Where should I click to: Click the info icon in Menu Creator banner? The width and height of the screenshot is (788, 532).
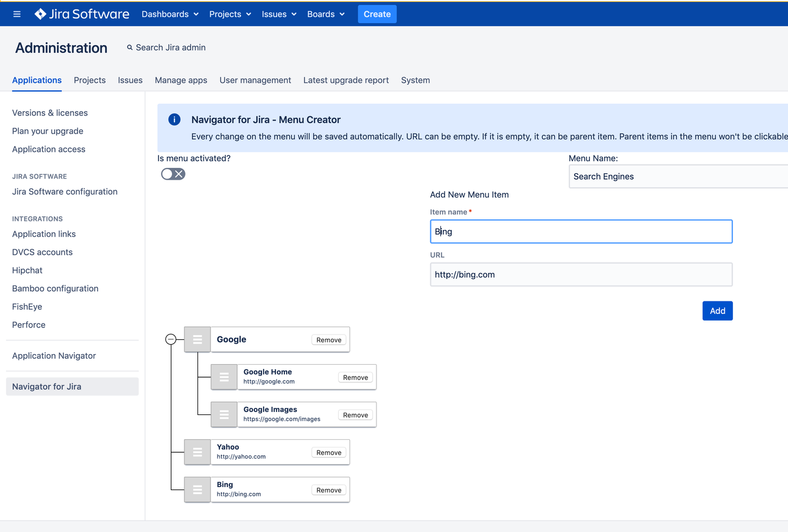(174, 119)
